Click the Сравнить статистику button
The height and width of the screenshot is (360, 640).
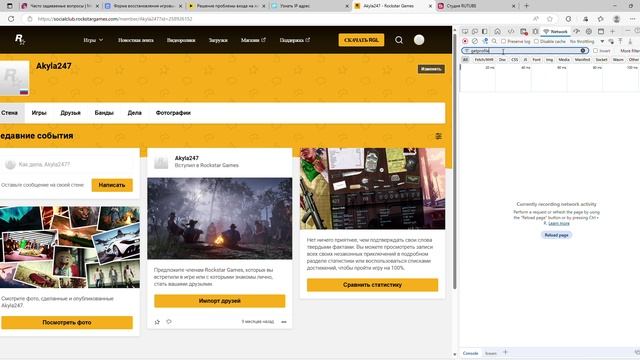[372, 285]
